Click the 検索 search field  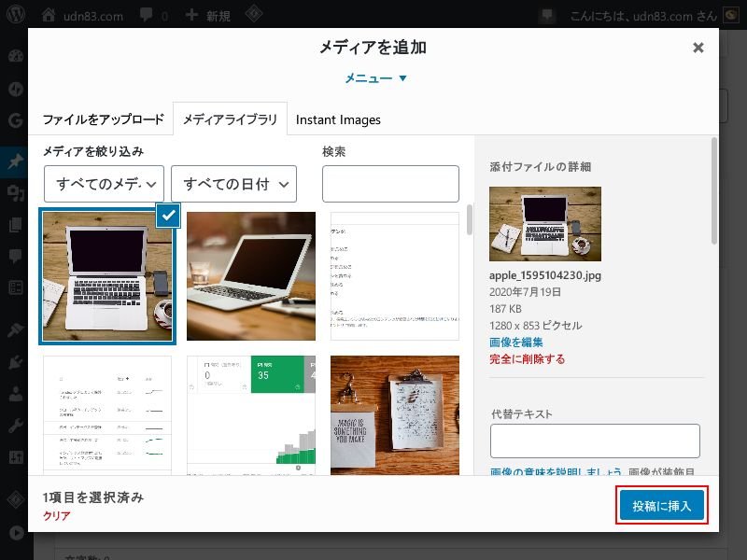tap(390, 184)
